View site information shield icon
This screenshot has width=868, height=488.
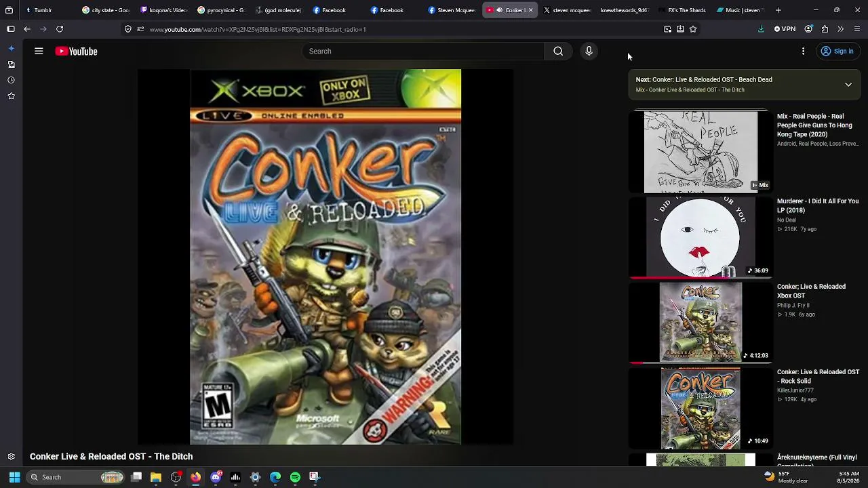[127, 29]
